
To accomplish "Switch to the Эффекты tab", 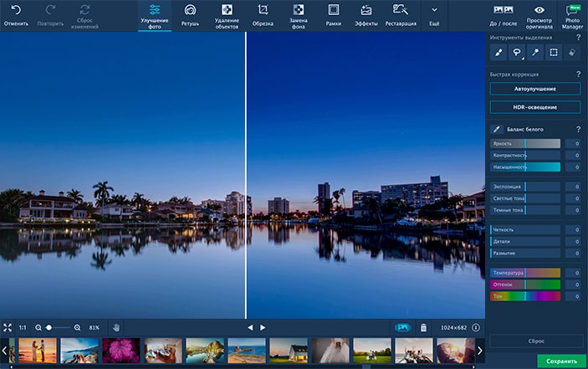I will tap(366, 14).
